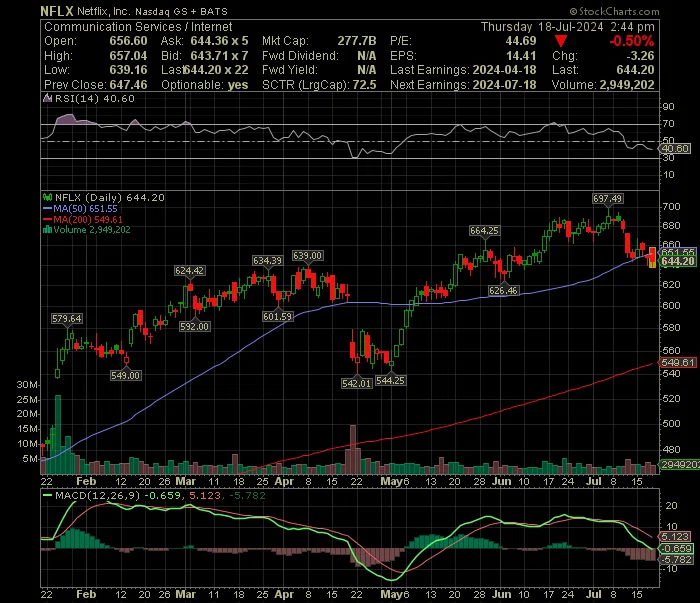Click the 639.00 price annotation
The height and width of the screenshot is (603, 700).
pyautogui.click(x=308, y=256)
